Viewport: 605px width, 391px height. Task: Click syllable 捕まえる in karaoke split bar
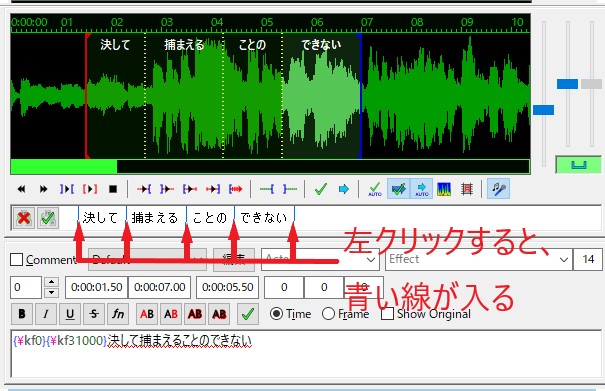click(x=155, y=218)
